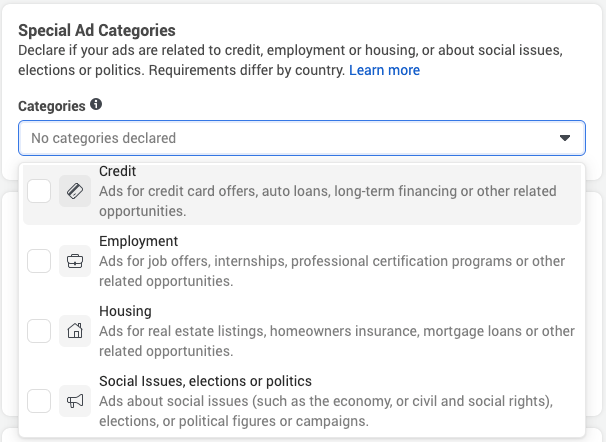Screen dimensions: 606x442
Task: Click the Credit description about auto loans
Action: pos(328,201)
